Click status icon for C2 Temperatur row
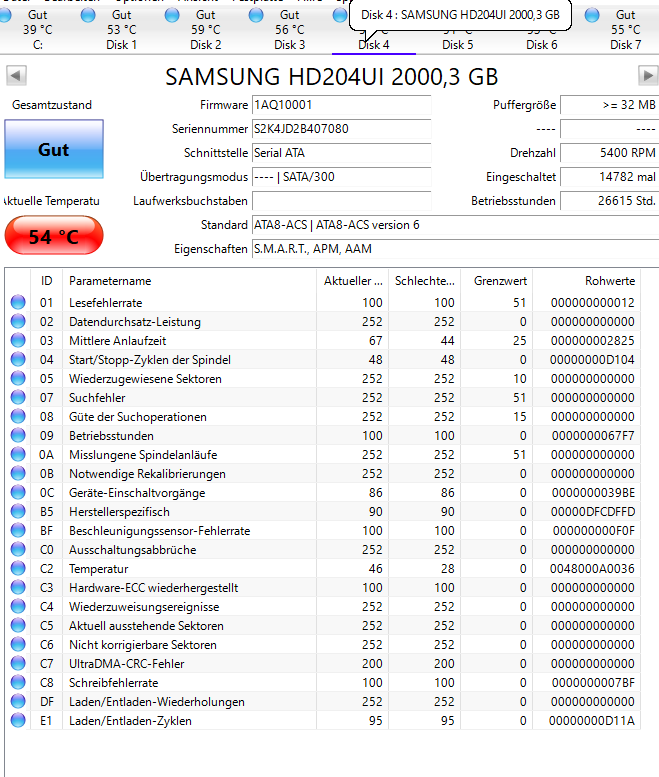The height and width of the screenshot is (777, 659). coord(18,568)
